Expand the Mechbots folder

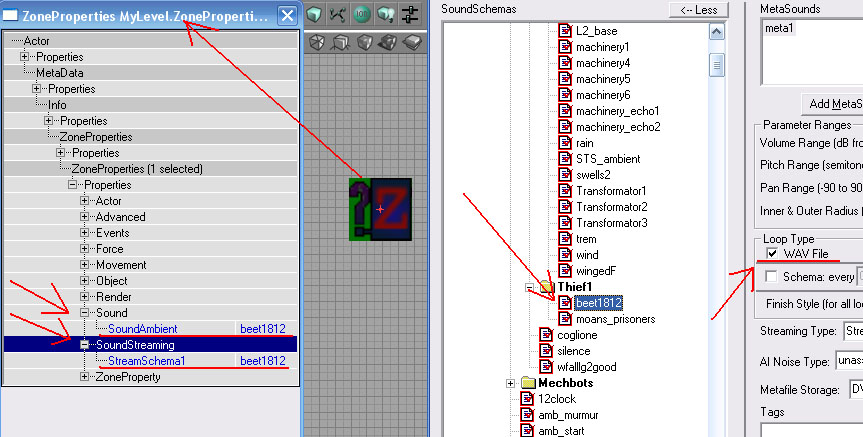pyautogui.click(x=512, y=383)
